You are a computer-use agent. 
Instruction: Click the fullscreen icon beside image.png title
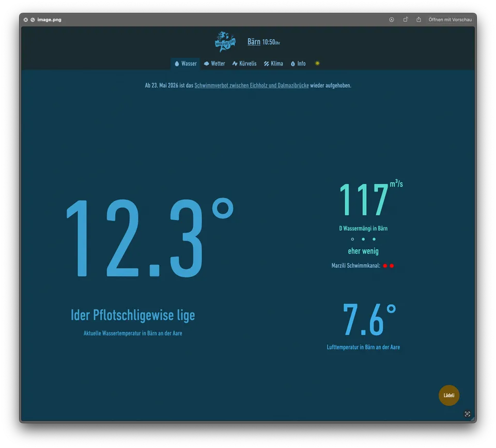tap(33, 20)
